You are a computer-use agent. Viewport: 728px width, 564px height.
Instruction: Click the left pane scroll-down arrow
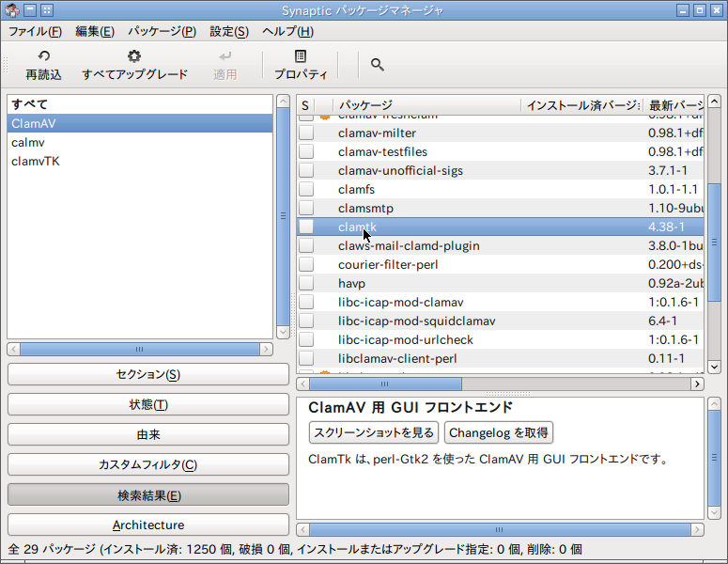coord(283,332)
